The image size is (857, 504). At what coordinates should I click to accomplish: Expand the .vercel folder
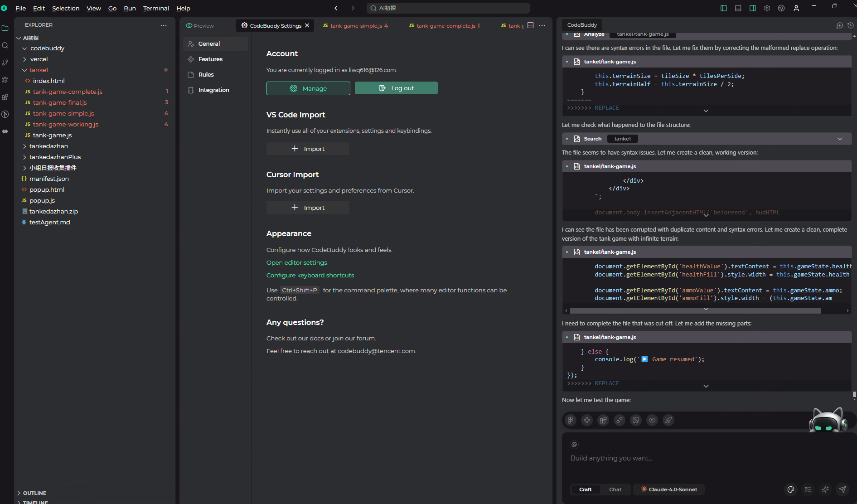click(24, 59)
